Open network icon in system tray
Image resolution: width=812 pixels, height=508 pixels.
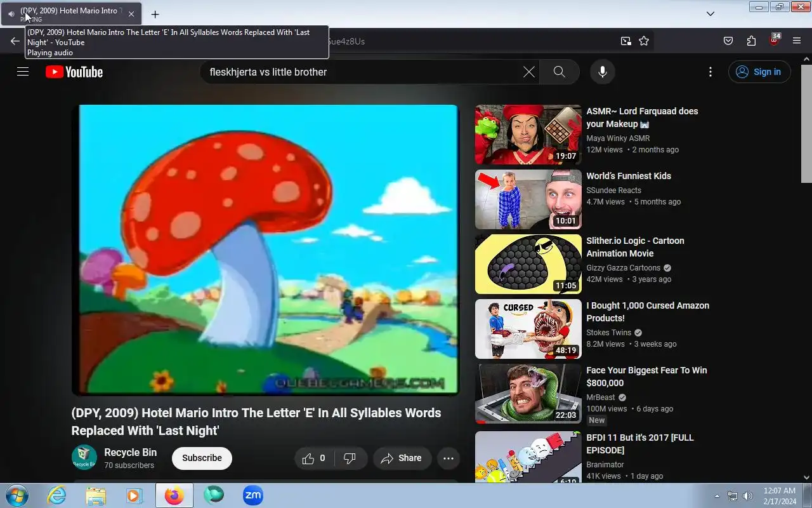(733, 496)
